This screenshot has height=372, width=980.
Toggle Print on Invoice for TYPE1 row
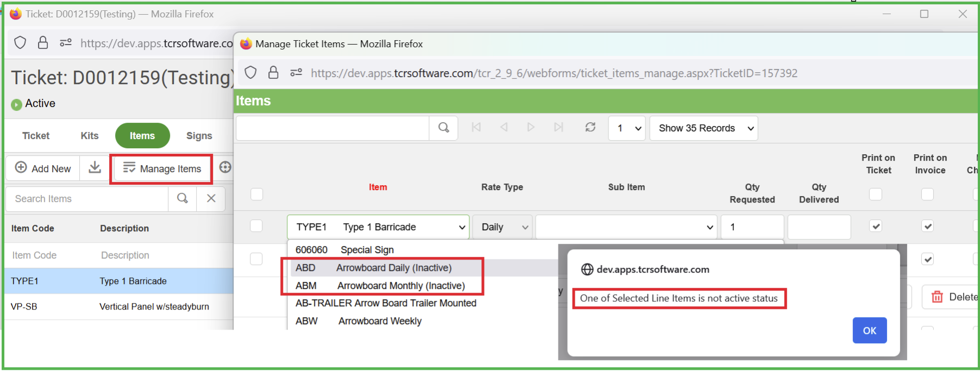click(927, 226)
